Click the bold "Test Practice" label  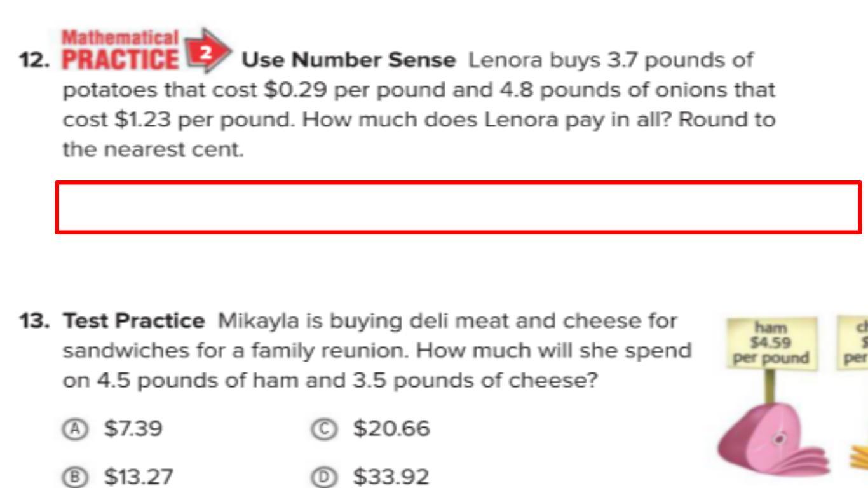pos(133,321)
